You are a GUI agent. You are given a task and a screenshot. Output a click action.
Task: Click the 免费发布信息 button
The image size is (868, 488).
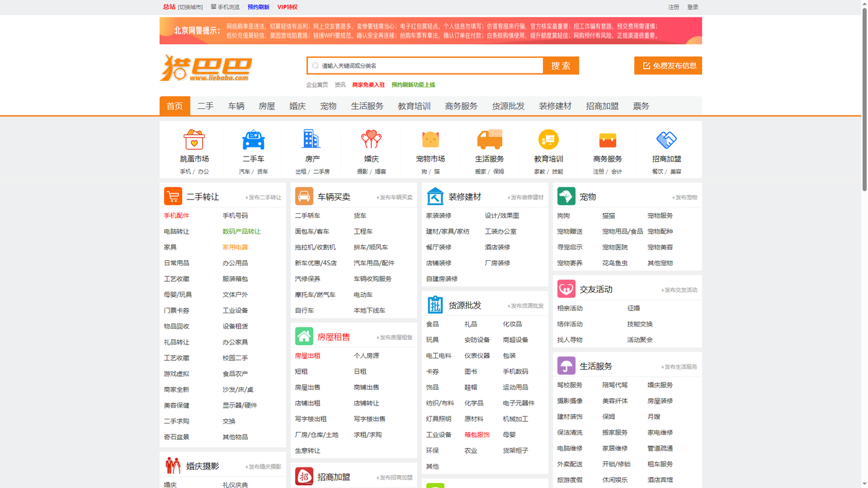coord(668,66)
